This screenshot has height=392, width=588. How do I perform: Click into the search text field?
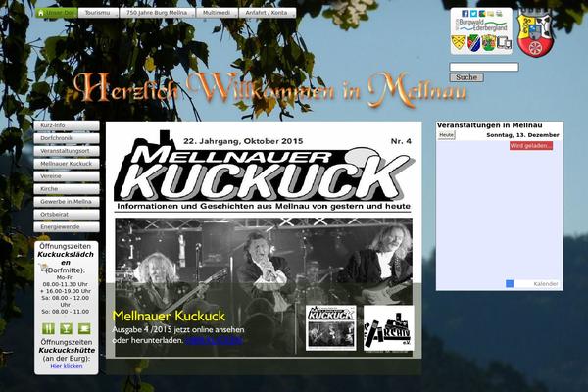[484, 68]
